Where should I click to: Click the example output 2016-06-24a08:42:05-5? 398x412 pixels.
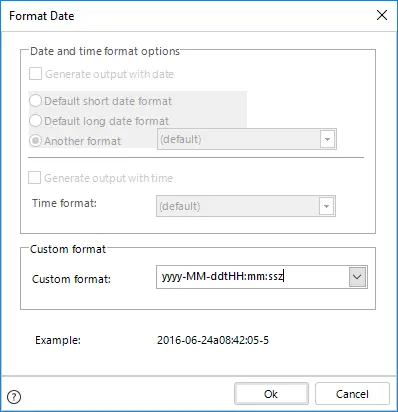coord(213,340)
